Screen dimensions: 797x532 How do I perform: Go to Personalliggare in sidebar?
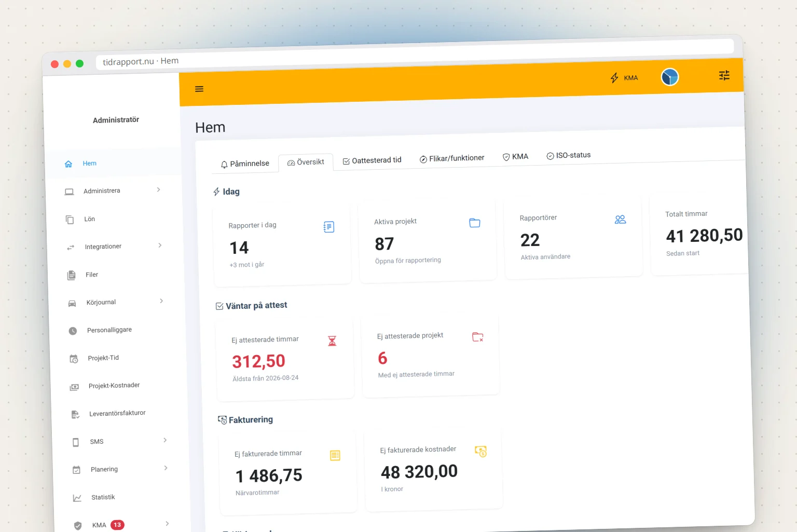click(118, 330)
